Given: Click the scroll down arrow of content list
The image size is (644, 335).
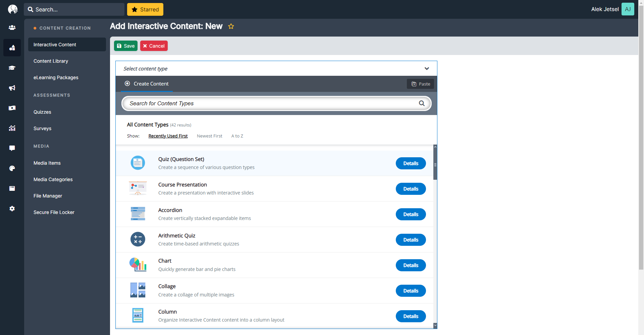Looking at the screenshot, I should click(435, 325).
